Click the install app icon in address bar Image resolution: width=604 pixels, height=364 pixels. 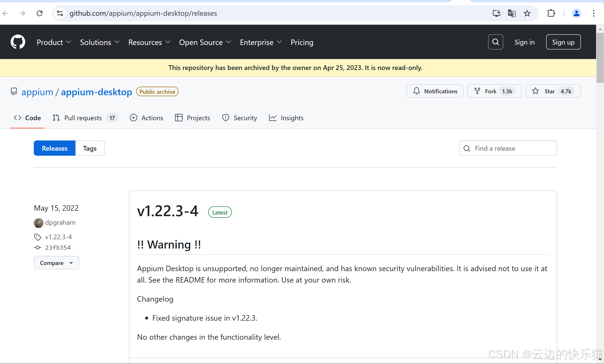coord(496,13)
